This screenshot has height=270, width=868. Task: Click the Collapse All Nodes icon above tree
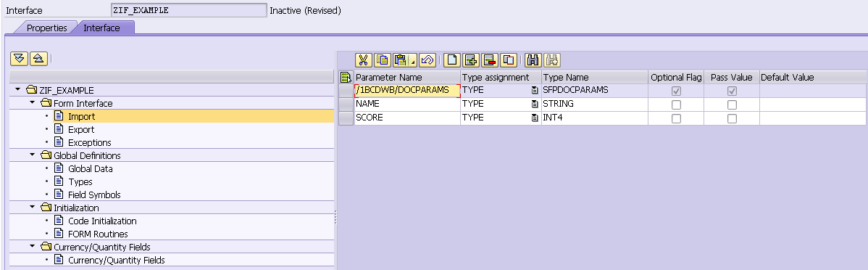(x=38, y=58)
